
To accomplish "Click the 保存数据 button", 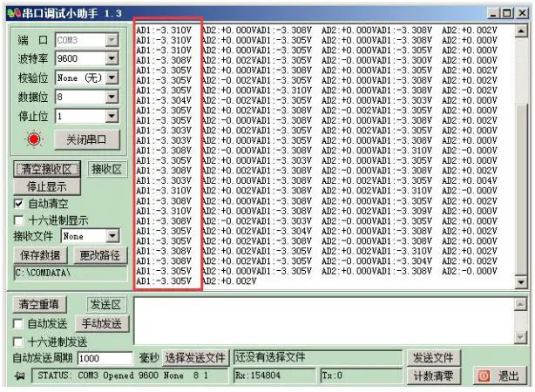I will [x=40, y=255].
